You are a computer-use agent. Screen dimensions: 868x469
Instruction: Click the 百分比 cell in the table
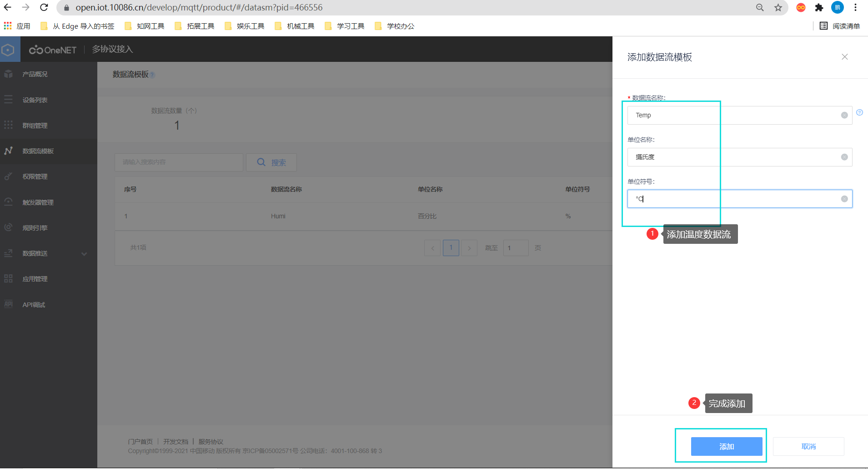[427, 216]
